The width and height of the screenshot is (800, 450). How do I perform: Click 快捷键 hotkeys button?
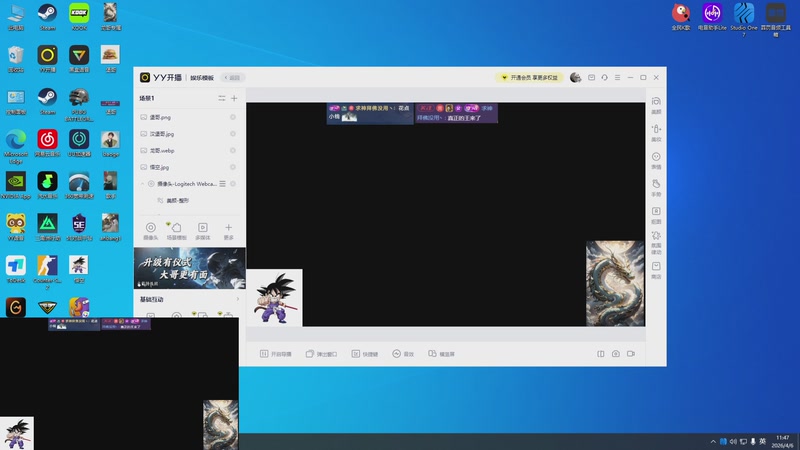click(365, 354)
